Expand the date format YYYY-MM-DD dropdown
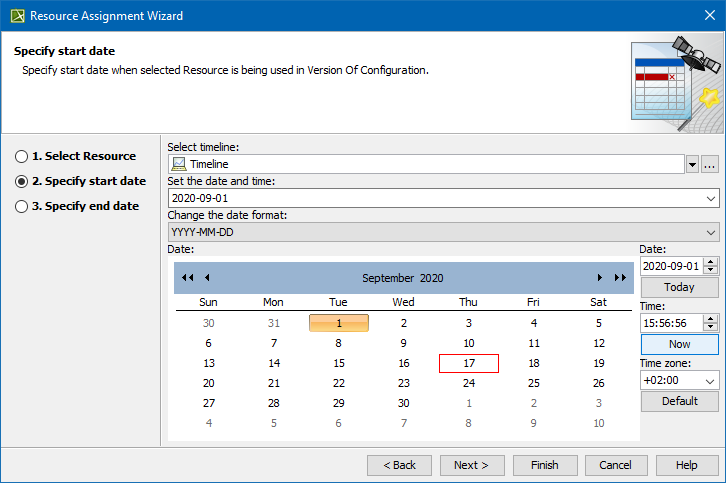The image size is (726, 483). pyautogui.click(x=711, y=232)
